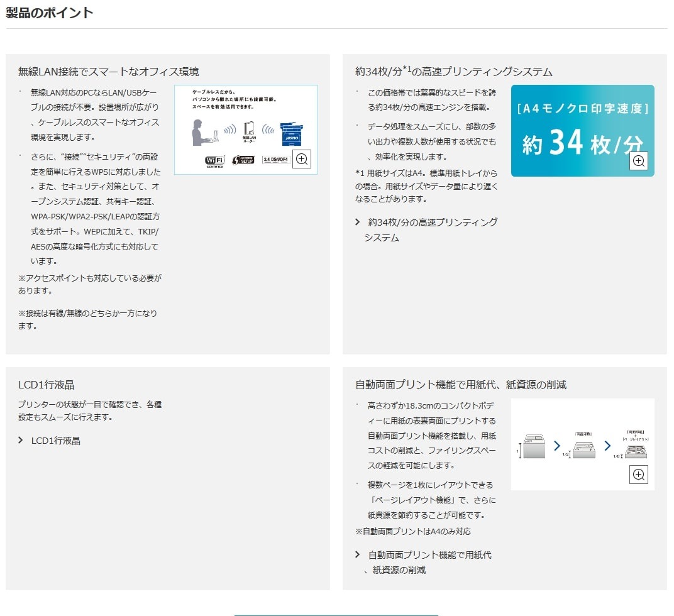Image resolution: width=674 pixels, height=616 pixels.
Task: Click bullet text 無線LAN対応のPCならLAN/USBケーブル
Action: click(95, 115)
